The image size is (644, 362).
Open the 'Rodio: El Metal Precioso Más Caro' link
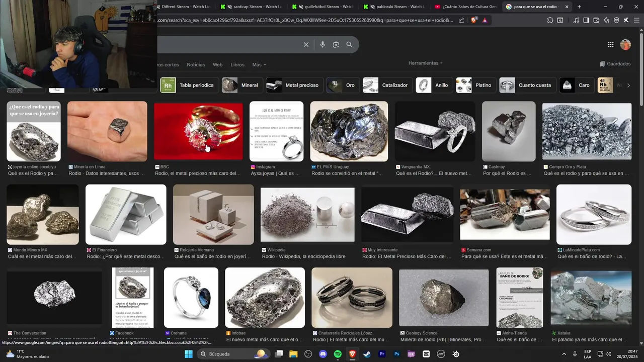pos(407,256)
